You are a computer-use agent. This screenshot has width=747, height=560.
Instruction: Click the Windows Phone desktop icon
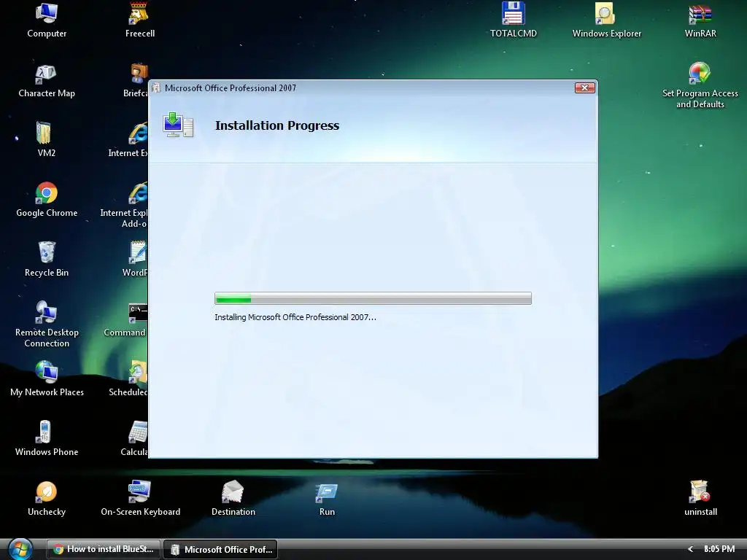point(47,439)
